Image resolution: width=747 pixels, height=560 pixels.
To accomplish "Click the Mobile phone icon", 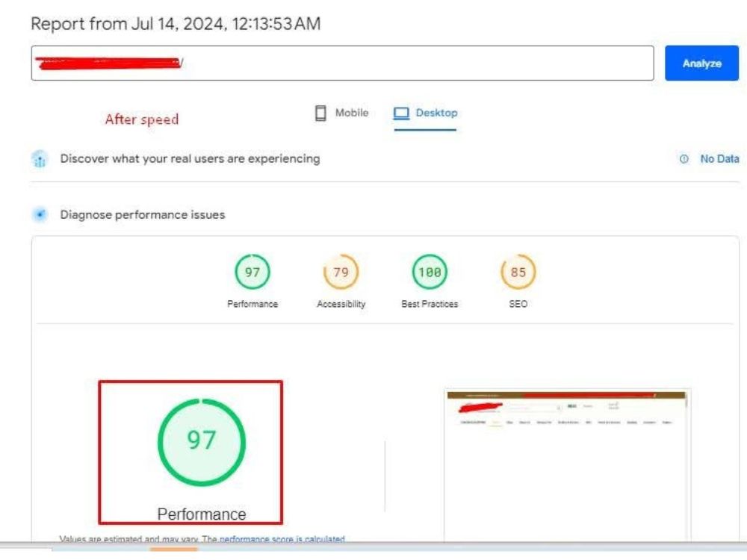I will [x=320, y=113].
